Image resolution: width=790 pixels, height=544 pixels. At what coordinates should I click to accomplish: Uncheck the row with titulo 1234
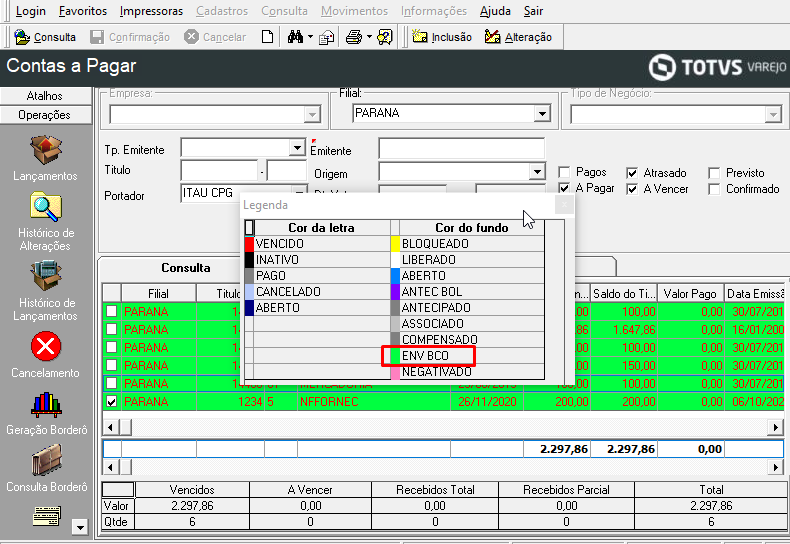[111, 401]
